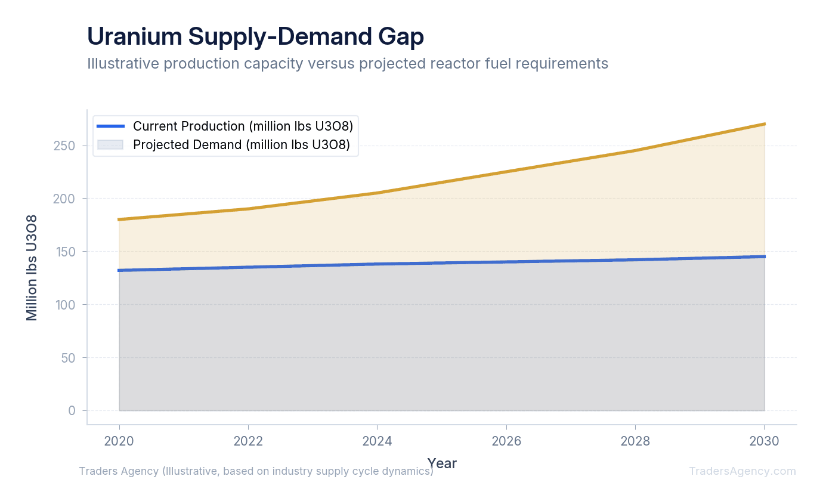Click the x-axis label 'Year'
This screenshot has width=823, height=504.
442,463
